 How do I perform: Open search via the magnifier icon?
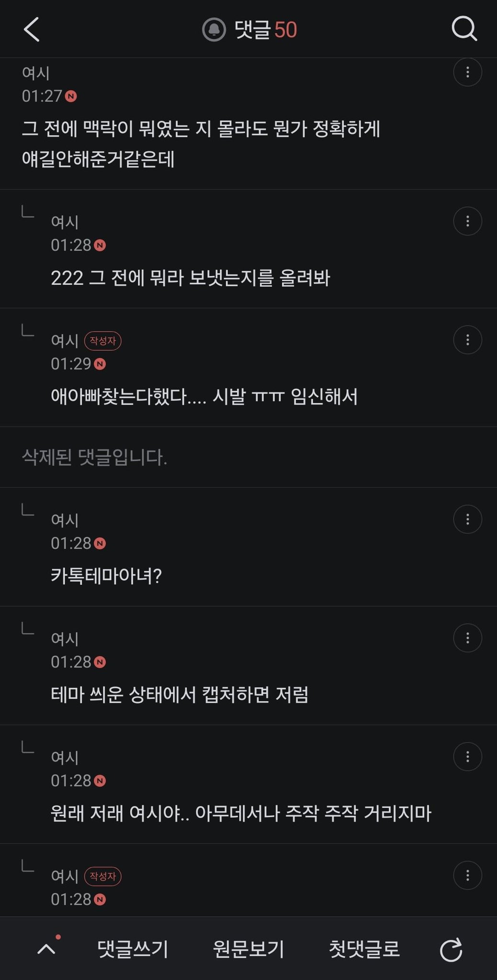(x=464, y=29)
